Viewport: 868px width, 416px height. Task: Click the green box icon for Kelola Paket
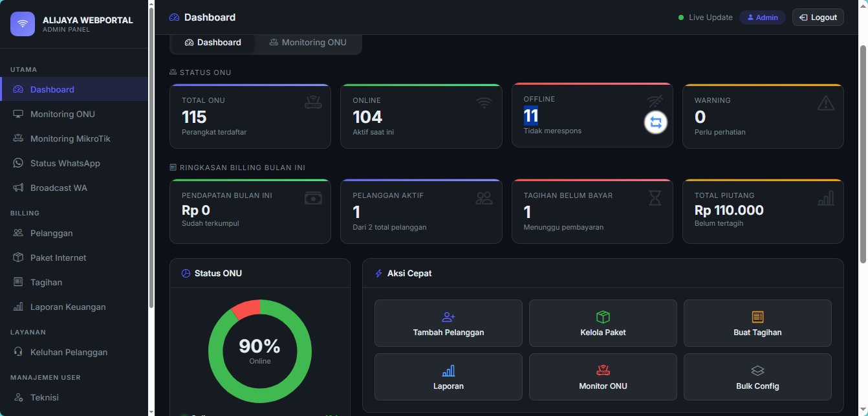[x=603, y=317]
